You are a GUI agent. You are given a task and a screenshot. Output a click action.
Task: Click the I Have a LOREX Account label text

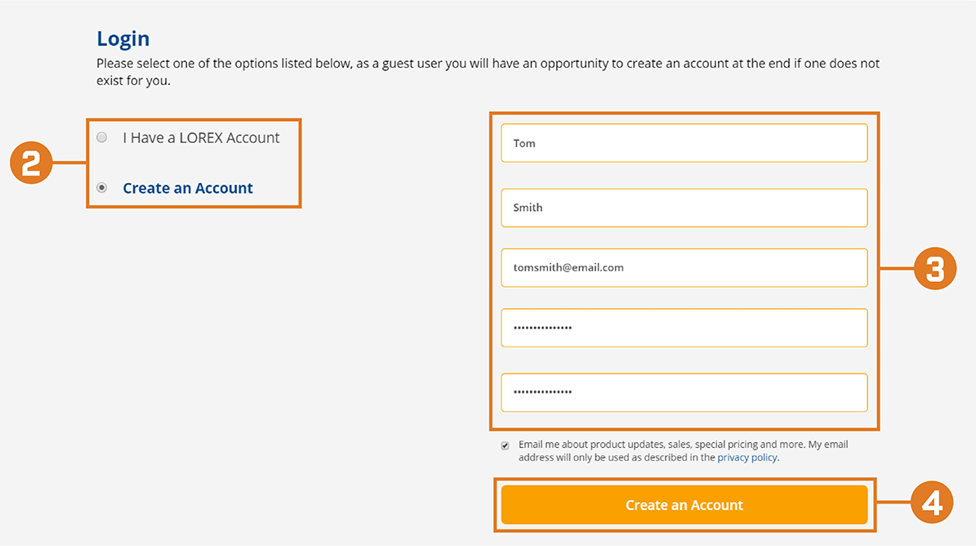point(201,138)
